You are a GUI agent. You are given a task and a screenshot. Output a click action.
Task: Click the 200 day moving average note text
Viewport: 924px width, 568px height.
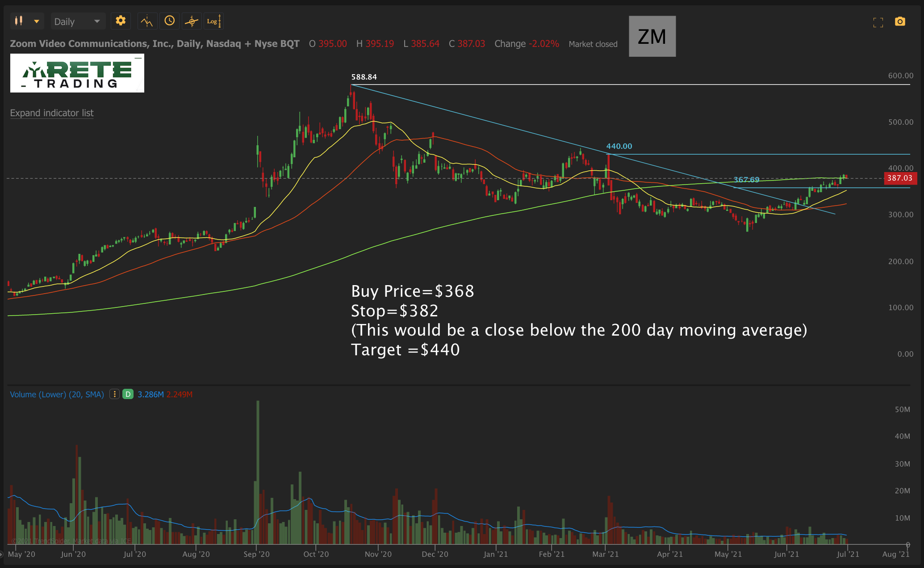pyautogui.click(x=579, y=330)
